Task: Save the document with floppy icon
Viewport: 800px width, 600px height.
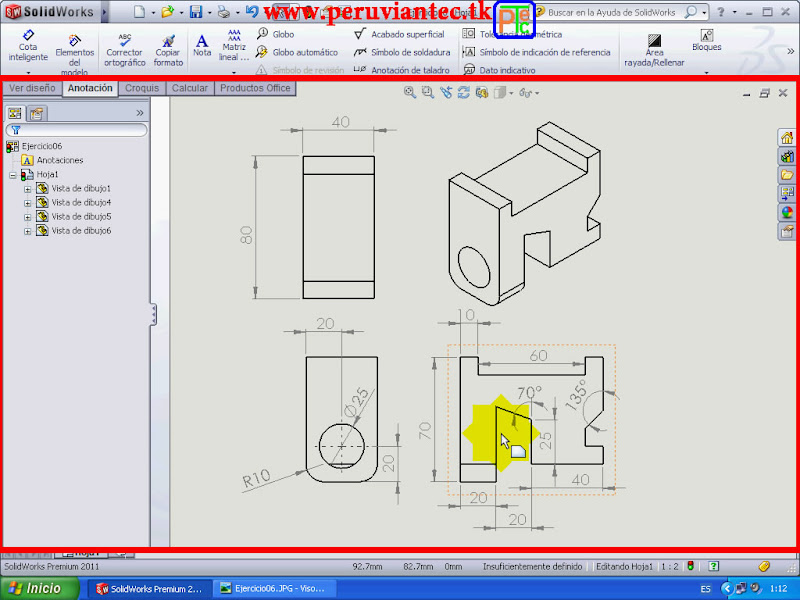Action: [x=196, y=12]
